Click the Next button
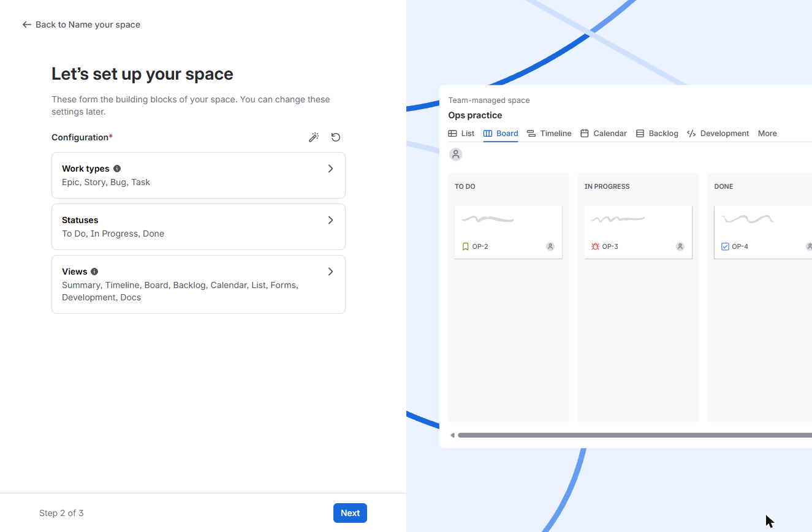Image resolution: width=812 pixels, height=532 pixels. coord(350,513)
